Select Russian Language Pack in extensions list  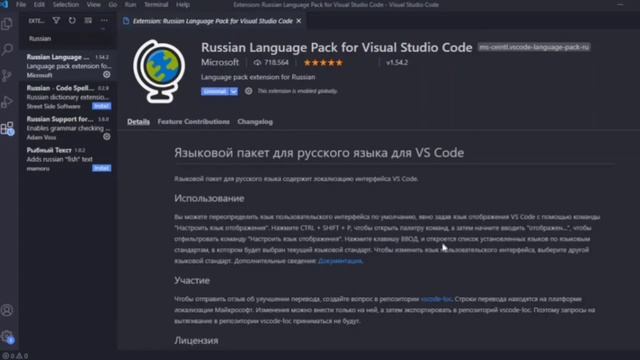(x=67, y=66)
